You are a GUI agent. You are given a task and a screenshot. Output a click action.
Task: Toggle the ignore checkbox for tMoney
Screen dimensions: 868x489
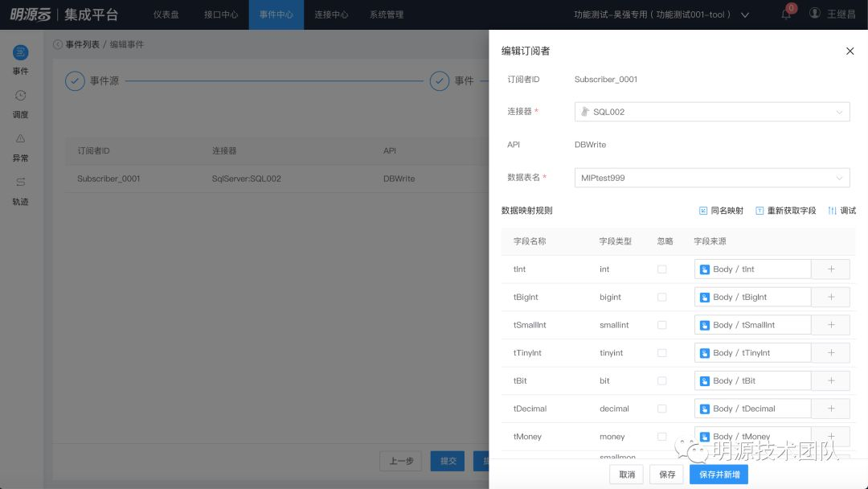click(x=661, y=437)
